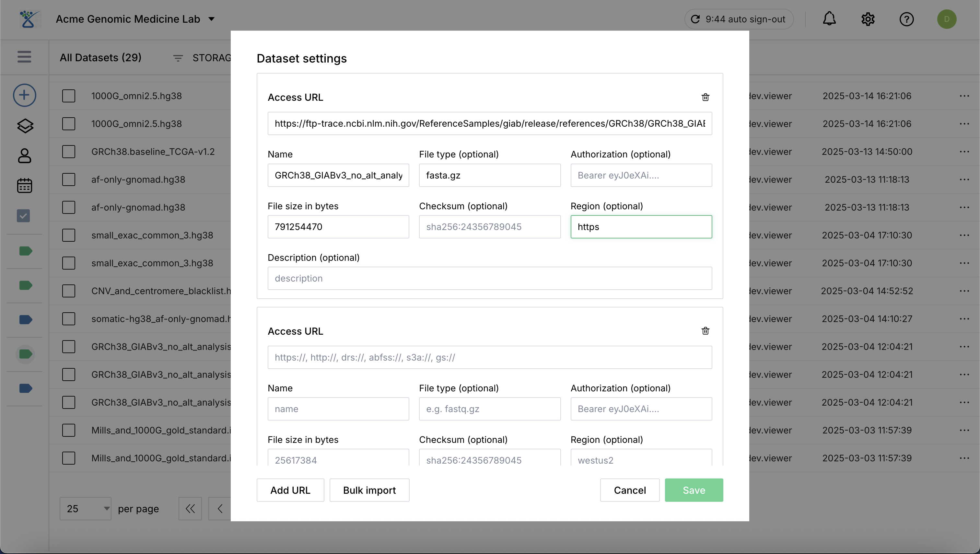The width and height of the screenshot is (980, 554).
Task: Open the hamburger navigation menu
Action: 24,57
